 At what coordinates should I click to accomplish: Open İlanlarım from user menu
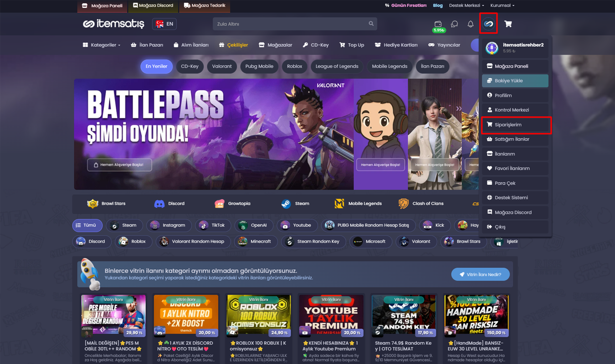tap(515, 154)
